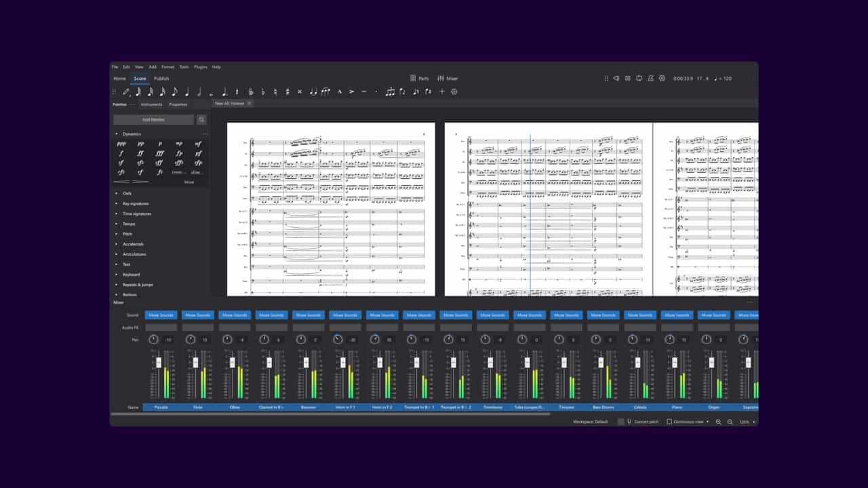This screenshot has height=488, width=868.
Task: Expand the Key signatures palette
Action: pos(135,203)
